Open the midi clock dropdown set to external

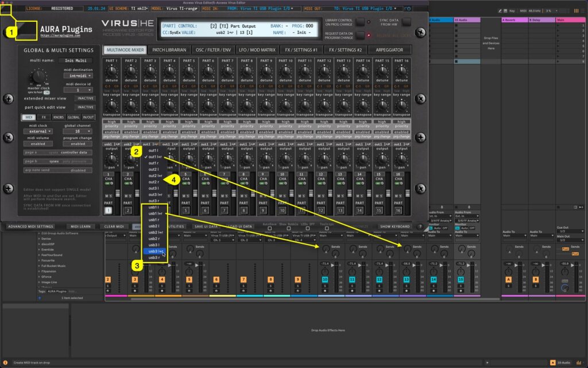[38, 132]
